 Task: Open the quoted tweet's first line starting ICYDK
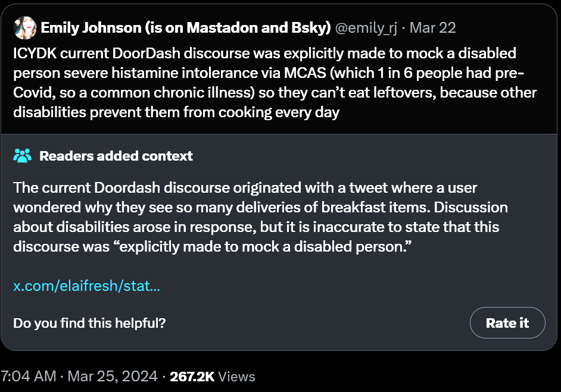(x=265, y=54)
